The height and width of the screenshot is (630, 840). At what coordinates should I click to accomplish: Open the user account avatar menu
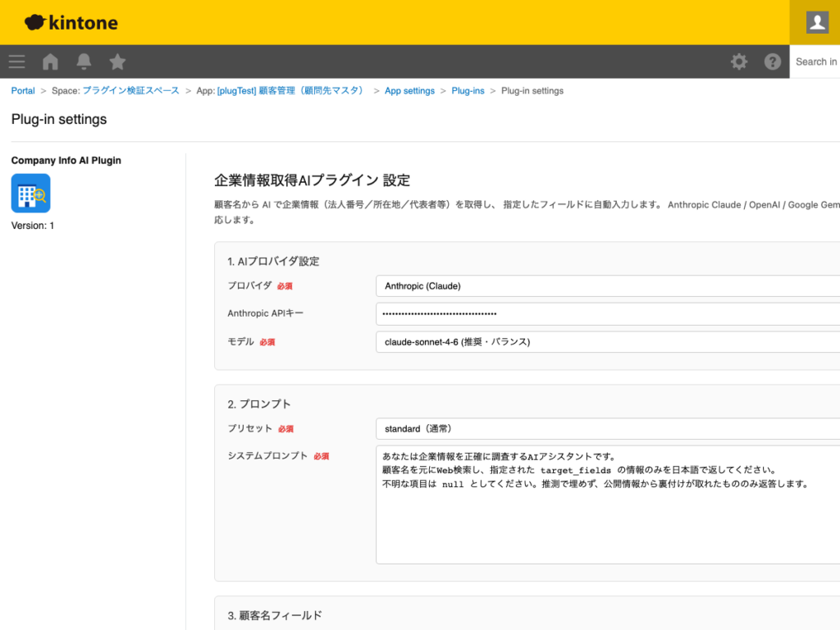[815, 22]
